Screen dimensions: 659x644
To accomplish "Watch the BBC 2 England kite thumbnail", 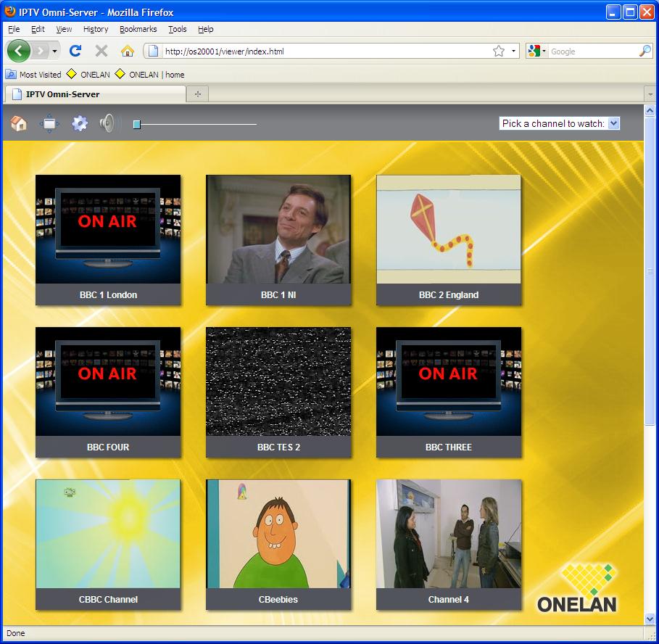I will click(x=449, y=229).
